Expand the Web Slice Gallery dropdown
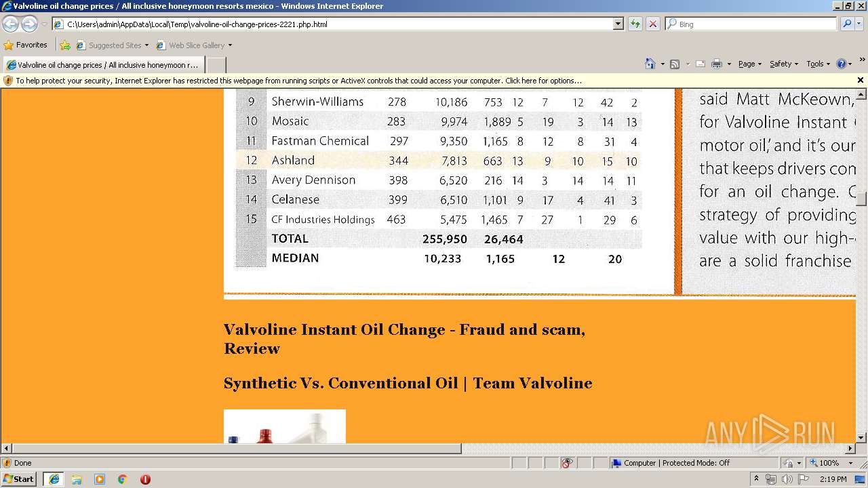Image resolution: width=868 pixels, height=488 pixels. [230, 45]
